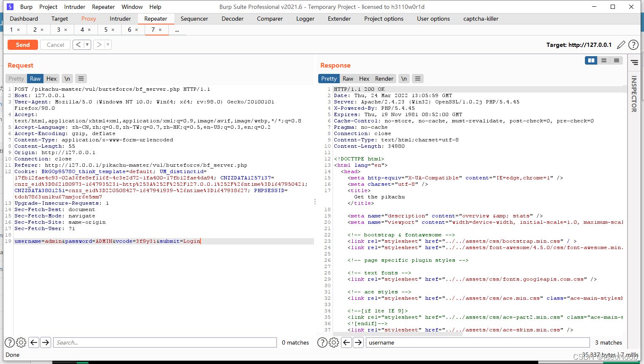This screenshot has height=364, width=644.
Task: Open request search help icon
Action: click(9, 342)
